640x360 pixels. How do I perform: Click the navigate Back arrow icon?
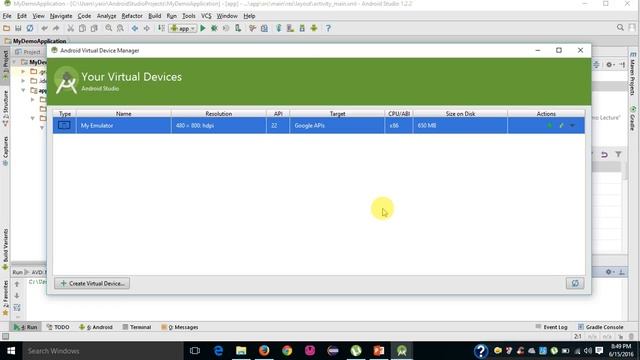coord(135,28)
